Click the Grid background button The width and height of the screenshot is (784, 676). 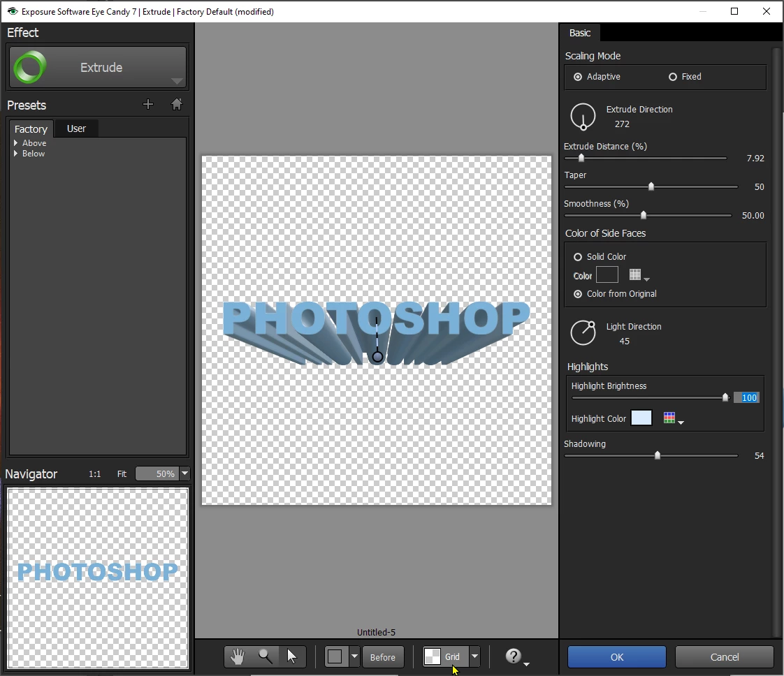click(x=446, y=656)
